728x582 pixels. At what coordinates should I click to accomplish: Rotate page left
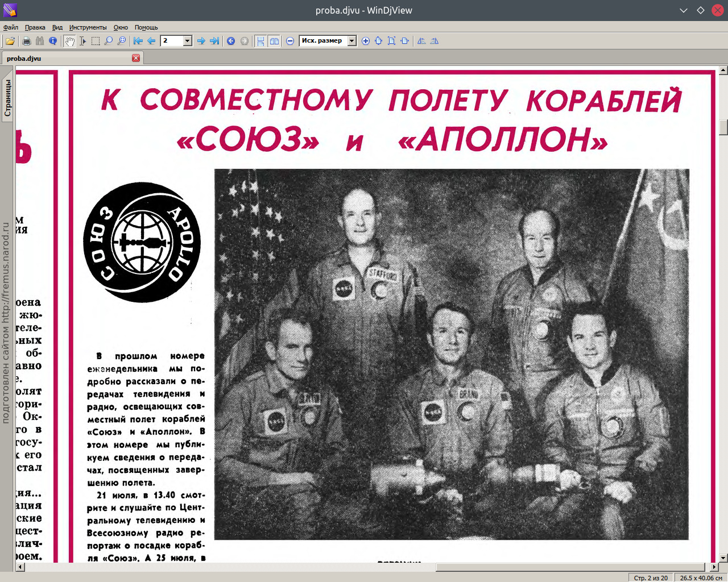point(421,41)
